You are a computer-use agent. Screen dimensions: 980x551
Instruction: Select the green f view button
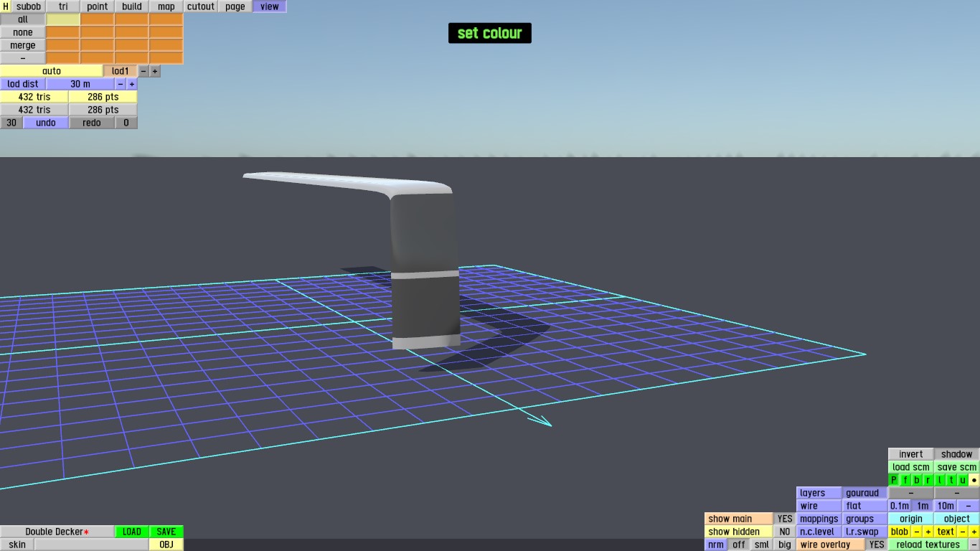coord(905,480)
